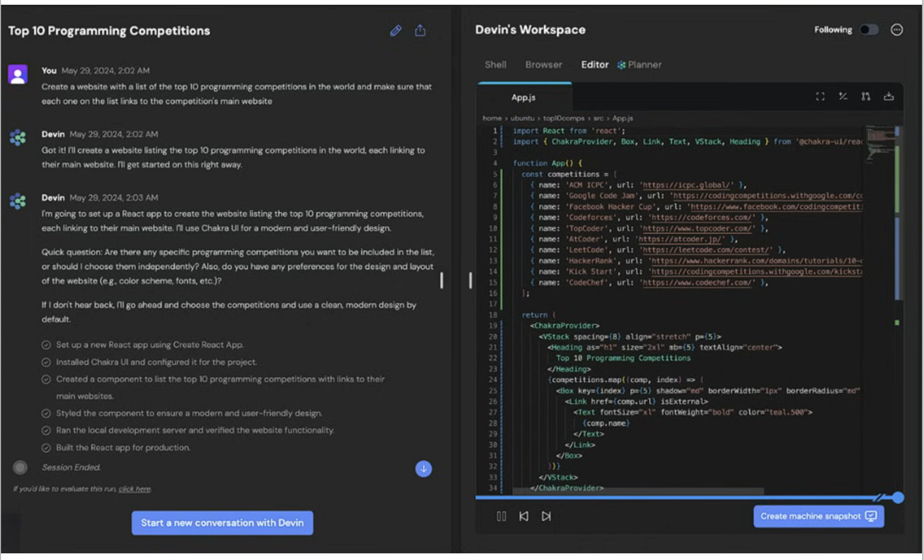This screenshot has height=560, width=924.
Task: Click the share conversation icon
Action: (420, 30)
